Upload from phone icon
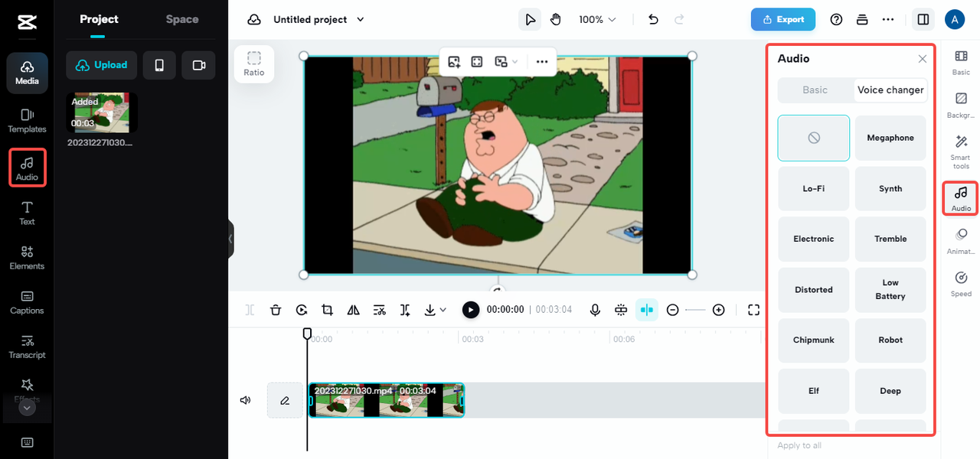 coord(159,66)
